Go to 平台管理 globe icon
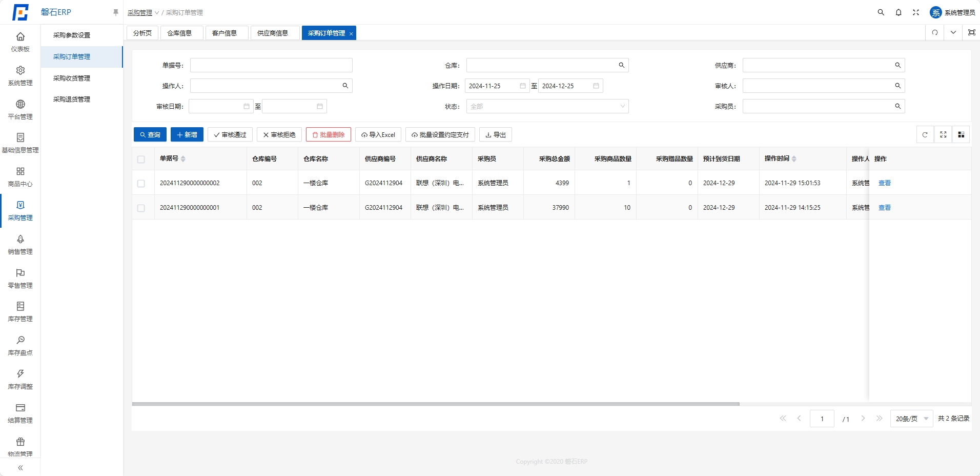 pyautogui.click(x=21, y=104)
